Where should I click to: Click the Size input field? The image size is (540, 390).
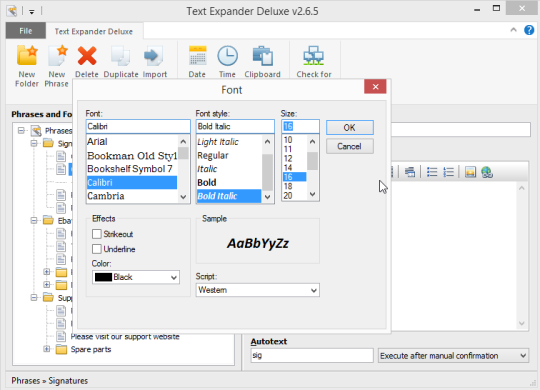click(x=300, y=126)
